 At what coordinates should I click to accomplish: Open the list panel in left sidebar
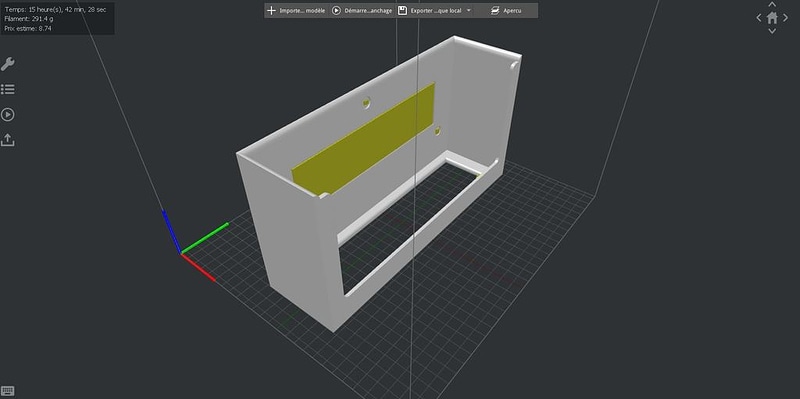coord(8,90)
